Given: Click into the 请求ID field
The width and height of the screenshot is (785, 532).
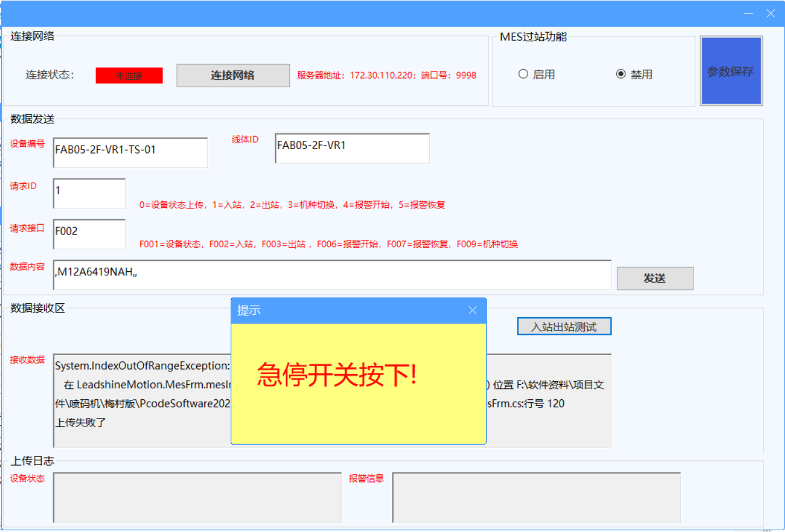Looking at the screenshot, I should click(89, 193).
